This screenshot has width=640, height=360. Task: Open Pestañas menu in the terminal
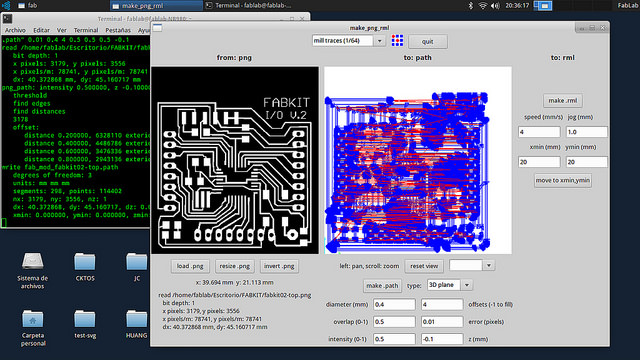pos(118,30)
